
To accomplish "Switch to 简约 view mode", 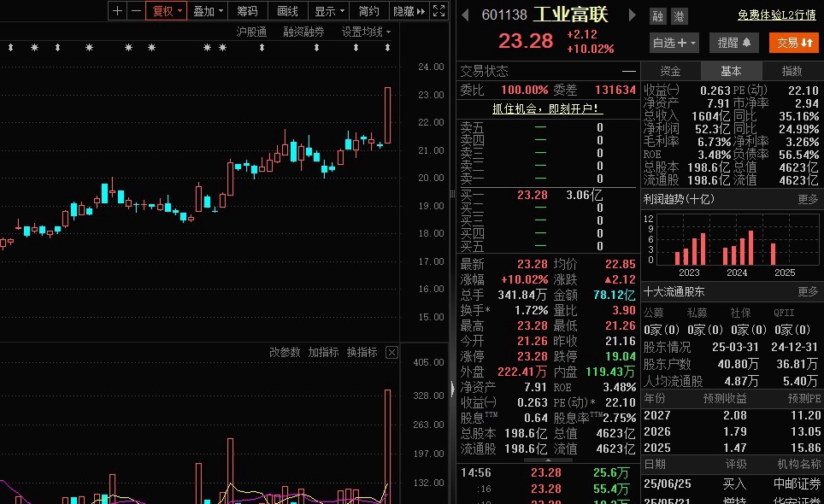I will pos(368,11).
